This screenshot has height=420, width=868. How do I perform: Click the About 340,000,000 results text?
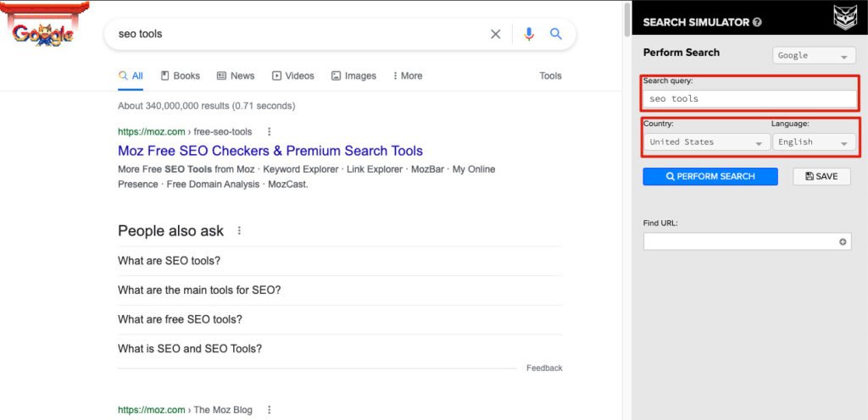[x=207, y=106]
